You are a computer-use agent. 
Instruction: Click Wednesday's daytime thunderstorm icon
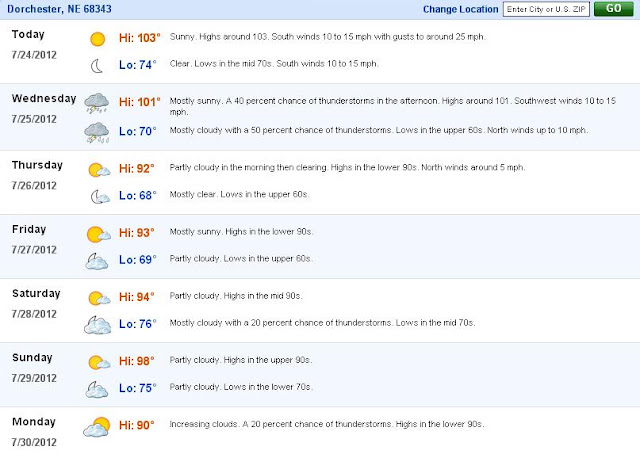click(96, 103)
